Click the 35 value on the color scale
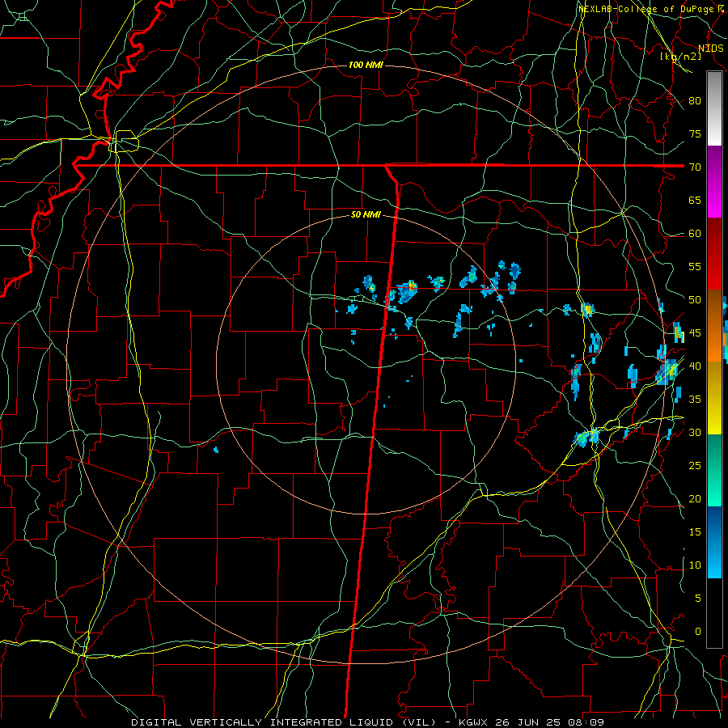 pyautogui.click(x=695, y=400)
